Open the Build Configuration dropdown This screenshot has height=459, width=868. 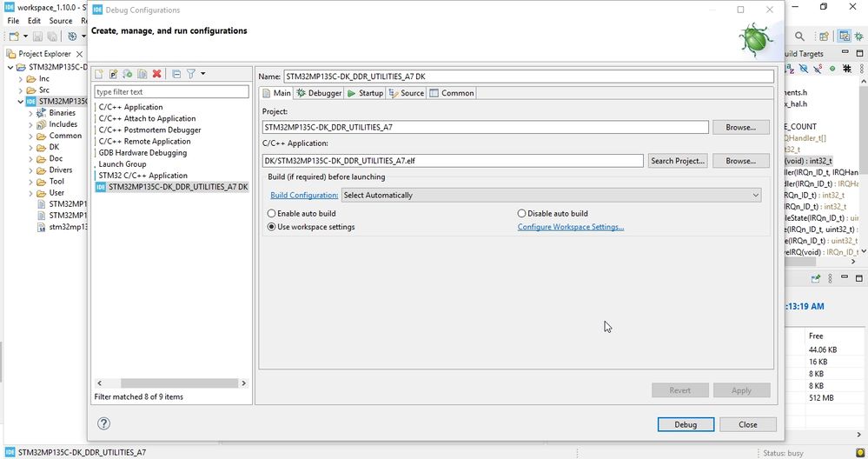pyautogui.click(x=552, y=196)
